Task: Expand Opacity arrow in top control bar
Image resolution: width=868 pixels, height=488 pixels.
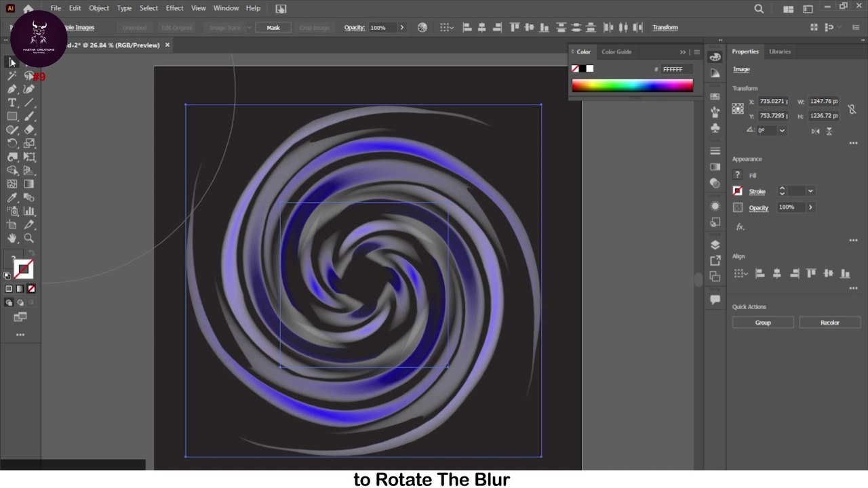Action: 401,28
